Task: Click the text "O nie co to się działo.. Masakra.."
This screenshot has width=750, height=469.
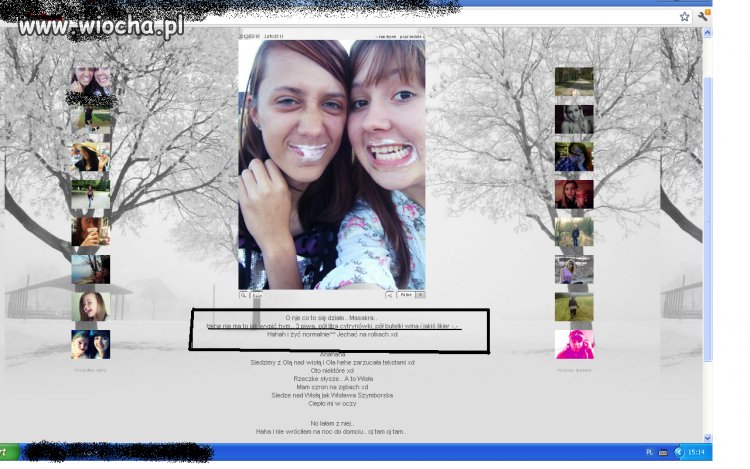Action: [x=331, y=317]
